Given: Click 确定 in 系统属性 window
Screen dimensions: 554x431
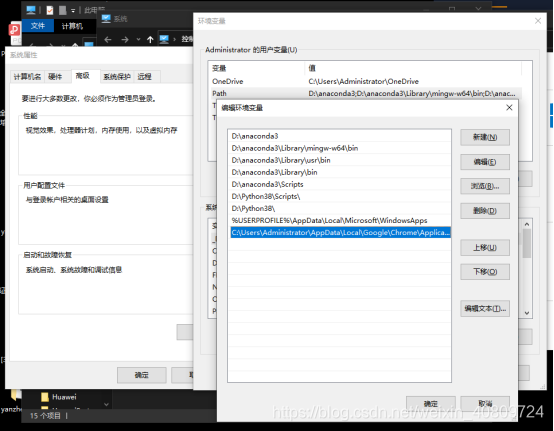Looking at the screenshot, I should click(142, 375).
